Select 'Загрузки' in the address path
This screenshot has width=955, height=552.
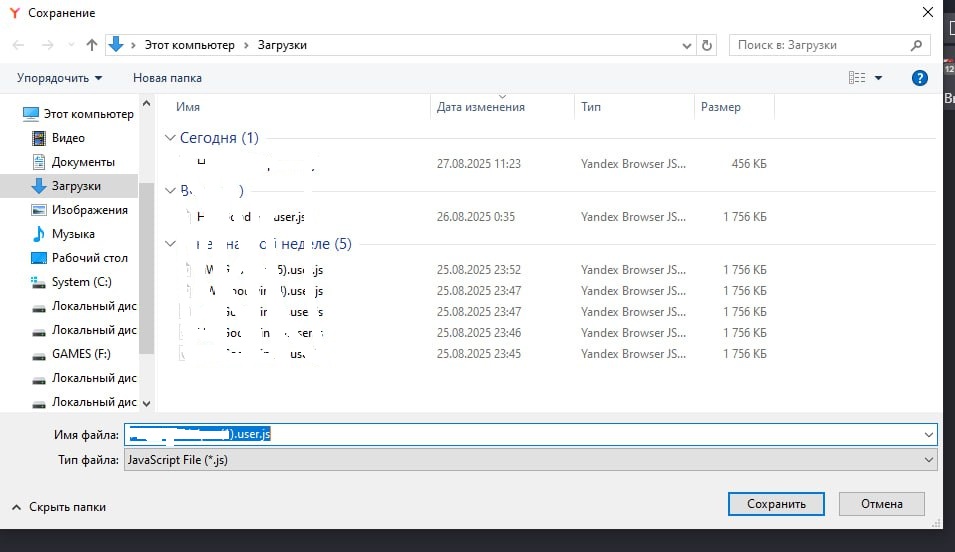(x=282, y=45)
